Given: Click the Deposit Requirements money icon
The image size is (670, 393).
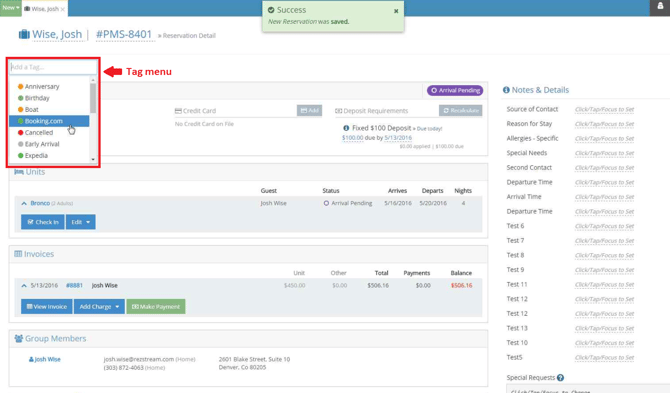Looking at the screenshot, I should (x=338, y=111).
